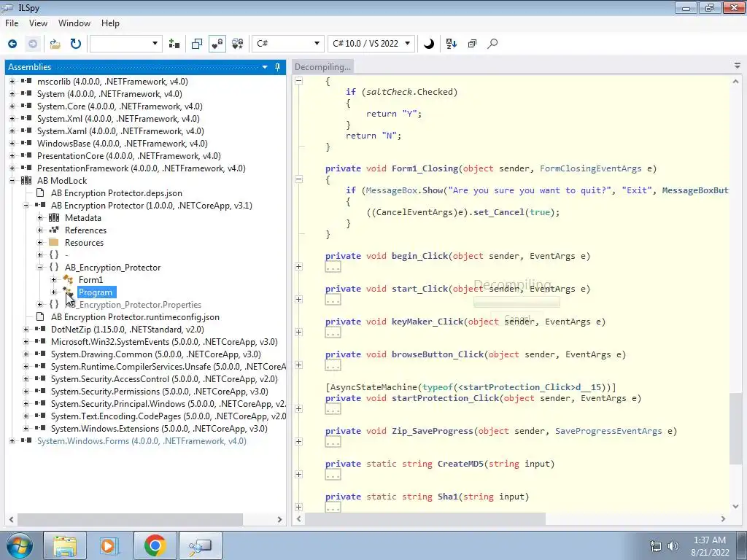Click the code view vertical scrollbar thumb
This screenshot has height=560, width=747.
pyautogui.click(x=735, y=428)
